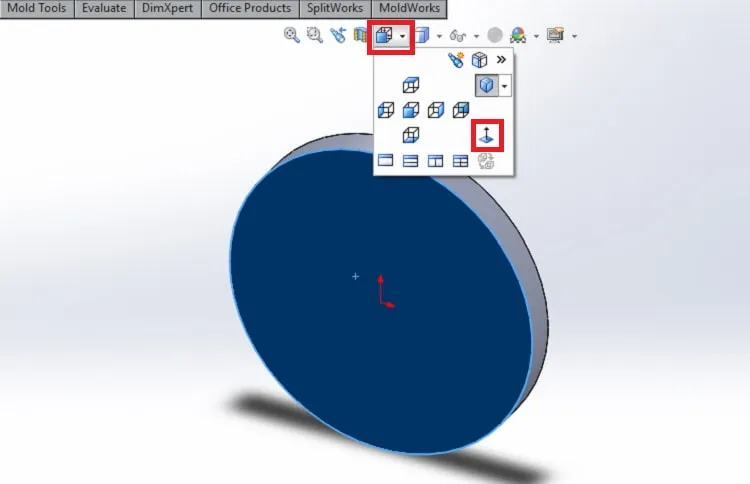Viewport: 750px width, 484px height.
Task: Expand the Hide/Show Items glasses dropdown
Action: click(476, 36)
